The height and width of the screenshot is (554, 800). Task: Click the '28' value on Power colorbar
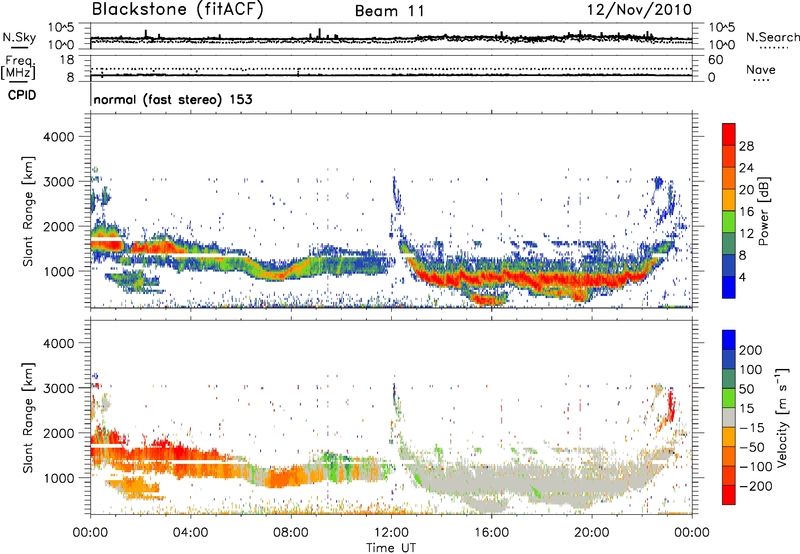tap(746, 146)
